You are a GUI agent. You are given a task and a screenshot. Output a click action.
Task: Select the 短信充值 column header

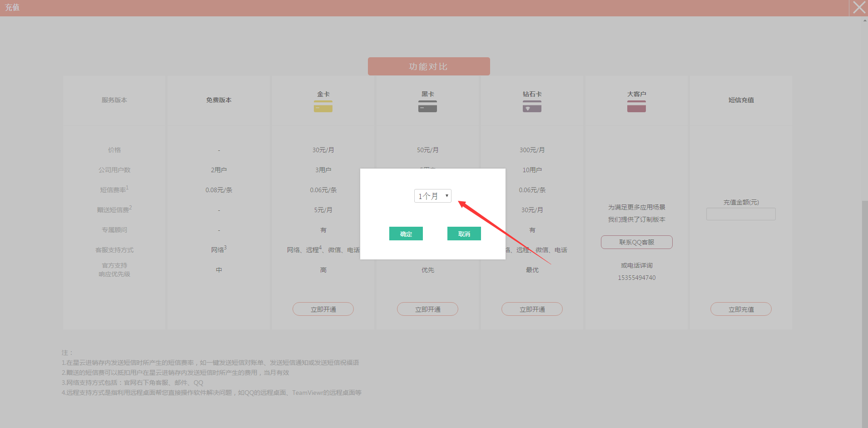(741, 100)
